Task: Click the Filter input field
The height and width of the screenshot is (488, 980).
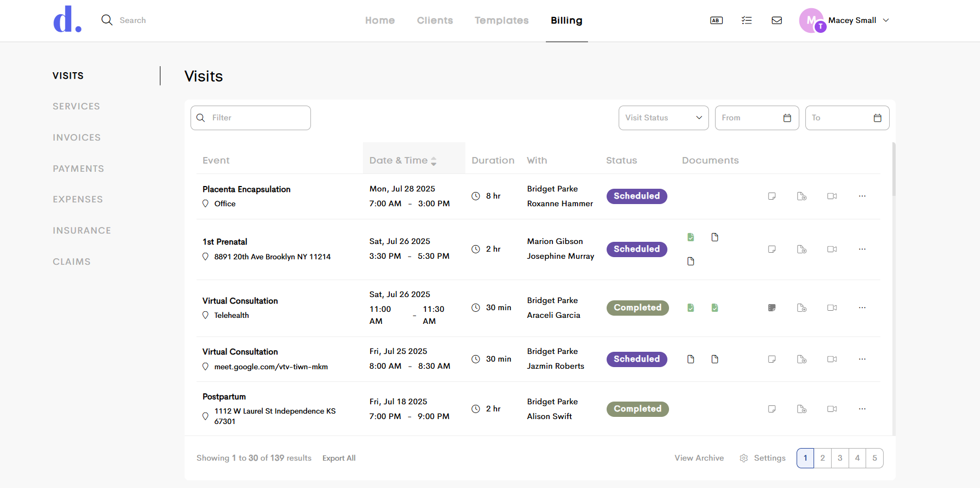Action: coord(251,118)
